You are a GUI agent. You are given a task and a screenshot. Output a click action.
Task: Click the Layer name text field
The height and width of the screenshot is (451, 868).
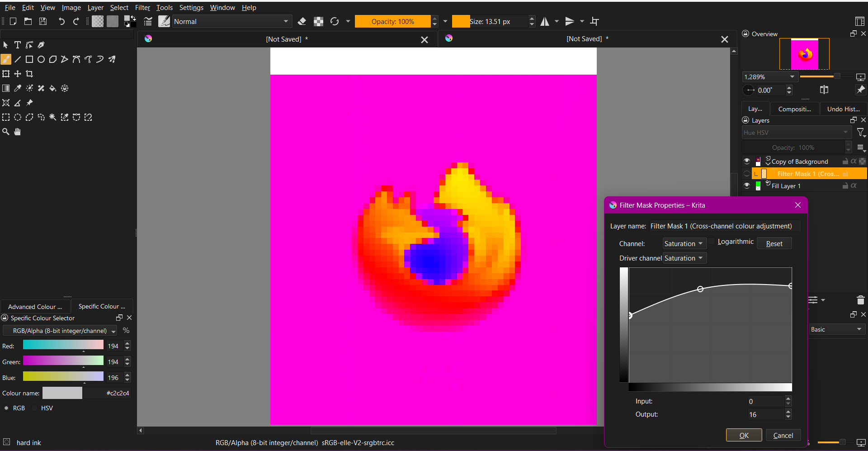click(x=724, y=226)
